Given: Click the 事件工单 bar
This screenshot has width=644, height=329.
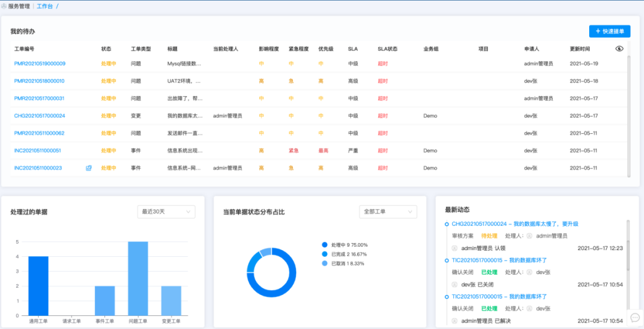Looking at the screenshot, I should coord(105,300).
